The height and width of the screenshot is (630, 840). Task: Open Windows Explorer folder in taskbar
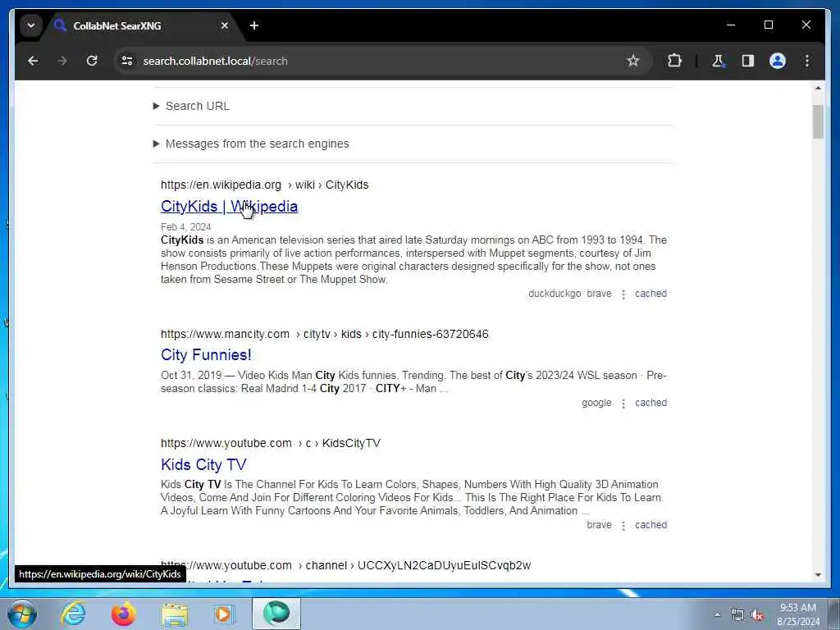tap(175, 614)
